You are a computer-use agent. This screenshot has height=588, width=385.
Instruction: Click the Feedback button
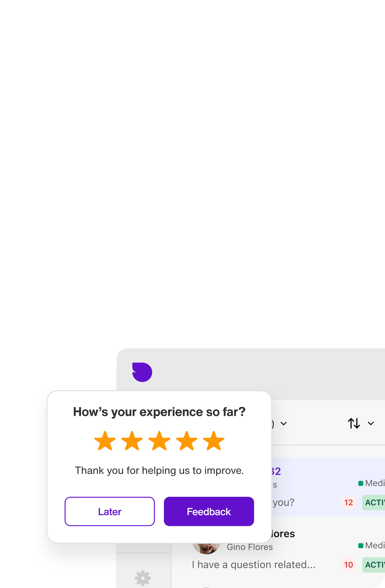click(x=209, y=511)
